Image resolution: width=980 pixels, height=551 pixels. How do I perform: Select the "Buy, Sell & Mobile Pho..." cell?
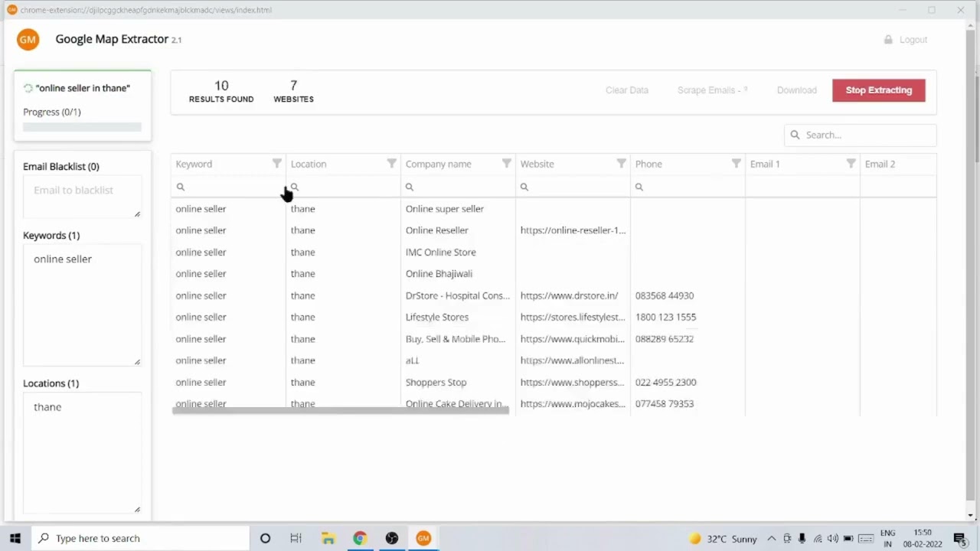pos(458,339)
